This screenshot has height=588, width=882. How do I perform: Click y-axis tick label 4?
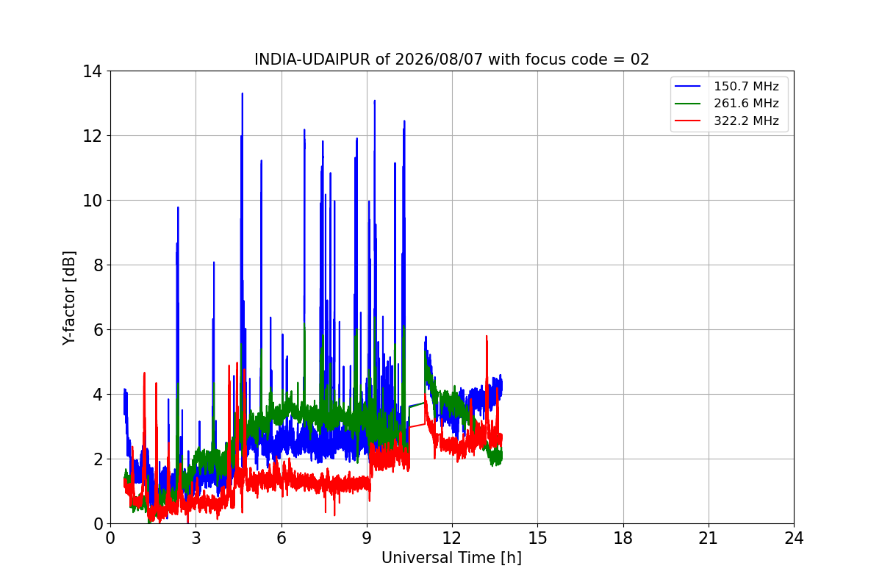point(97,395)
